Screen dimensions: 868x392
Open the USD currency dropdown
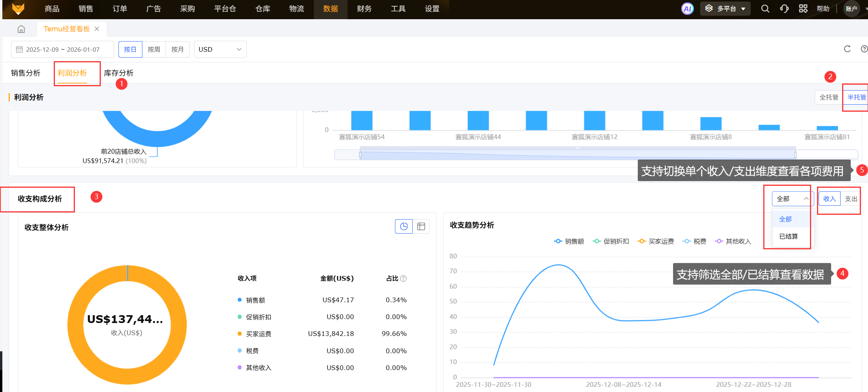point(220,49)
